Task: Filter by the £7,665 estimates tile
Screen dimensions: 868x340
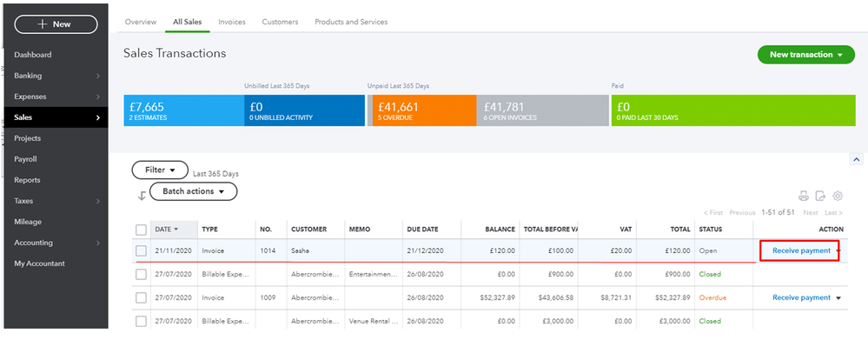Action: tap(184, 110)
